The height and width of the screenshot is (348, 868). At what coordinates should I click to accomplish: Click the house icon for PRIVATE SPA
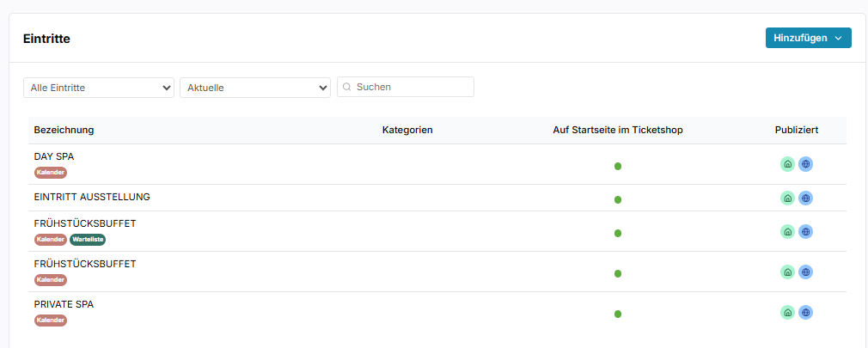(x=787, y=313)
